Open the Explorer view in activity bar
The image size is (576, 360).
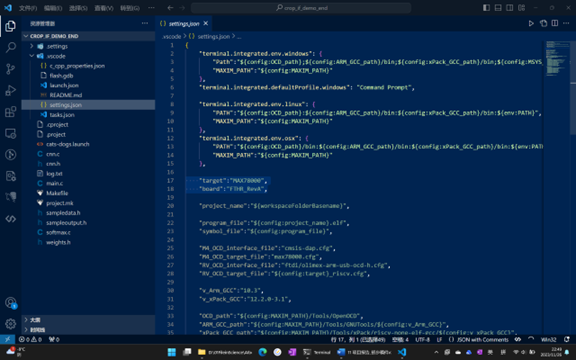[10, 26]
